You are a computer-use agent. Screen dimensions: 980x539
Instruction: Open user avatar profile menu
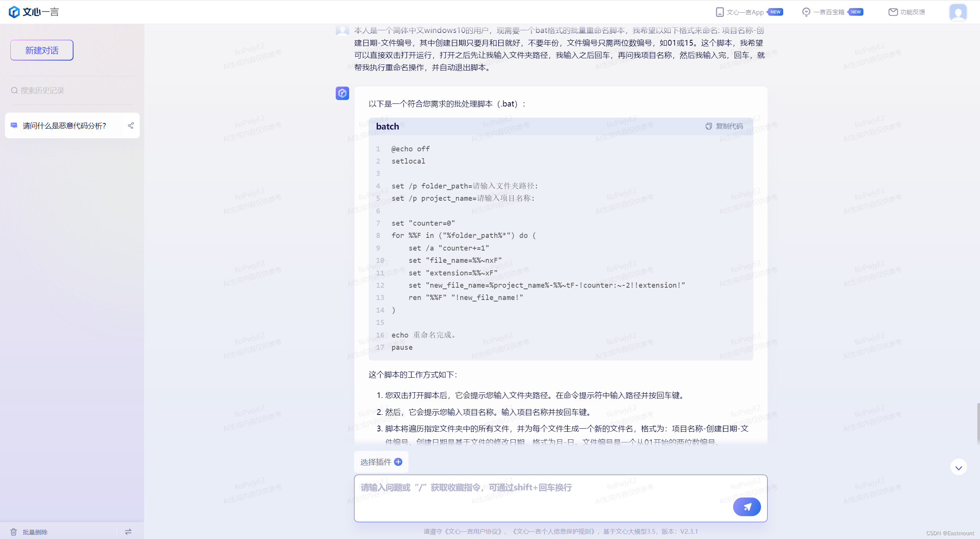(958, 12)
